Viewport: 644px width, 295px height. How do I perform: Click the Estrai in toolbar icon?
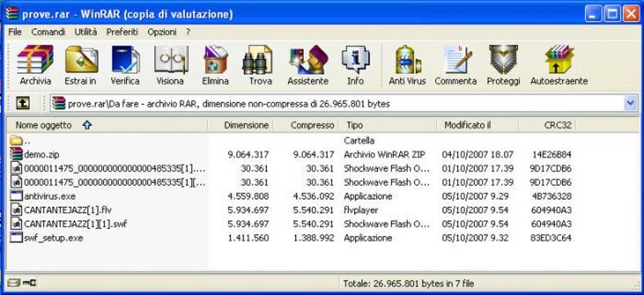point(81,60)
